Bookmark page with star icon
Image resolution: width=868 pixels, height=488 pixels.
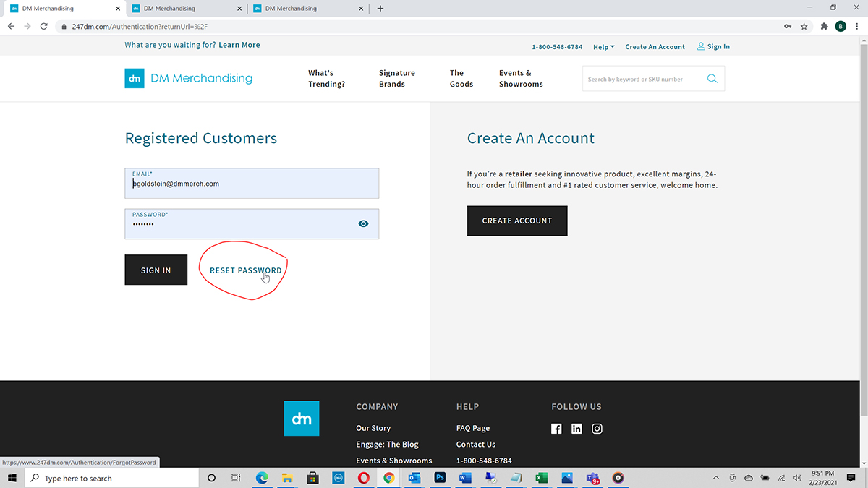804,26
